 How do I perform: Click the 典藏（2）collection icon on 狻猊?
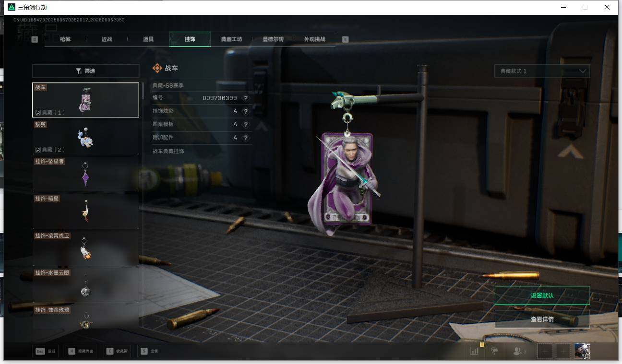pos(38,150)
